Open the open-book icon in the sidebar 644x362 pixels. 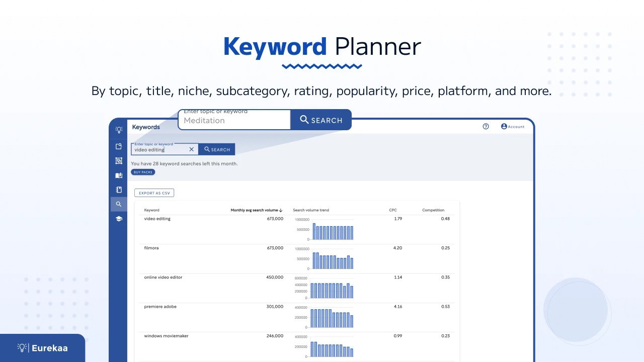point(119,175)
